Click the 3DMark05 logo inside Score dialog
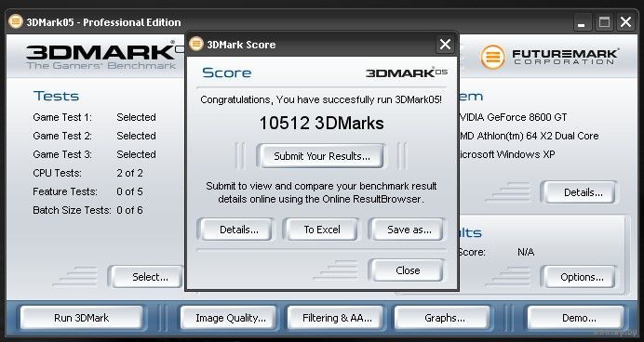The height and width of the screenshot is (342, 644). (407, 72)
